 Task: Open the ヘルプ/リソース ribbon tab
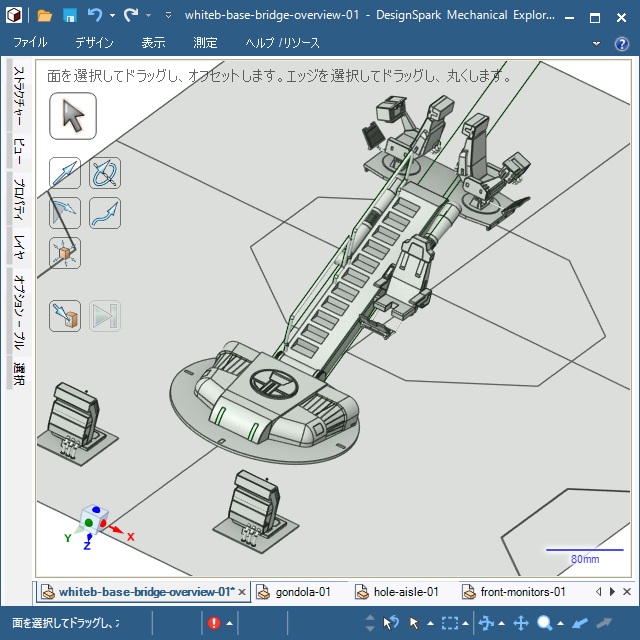[x=282, y=42]
